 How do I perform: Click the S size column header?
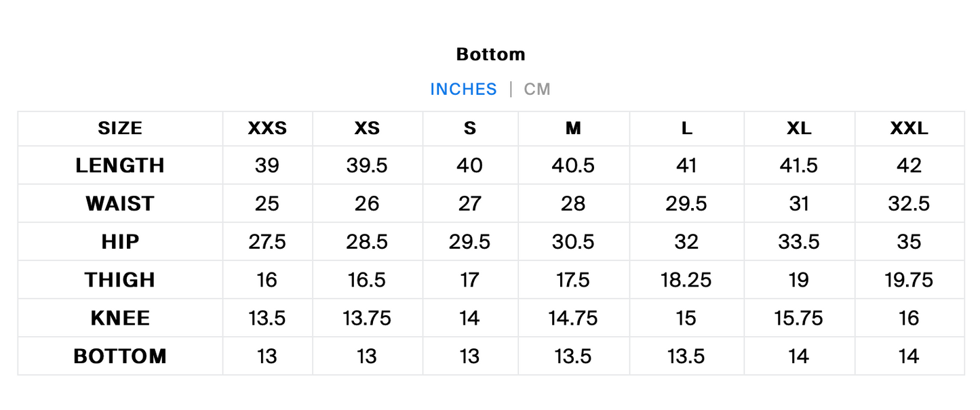[x=470, y=129]
